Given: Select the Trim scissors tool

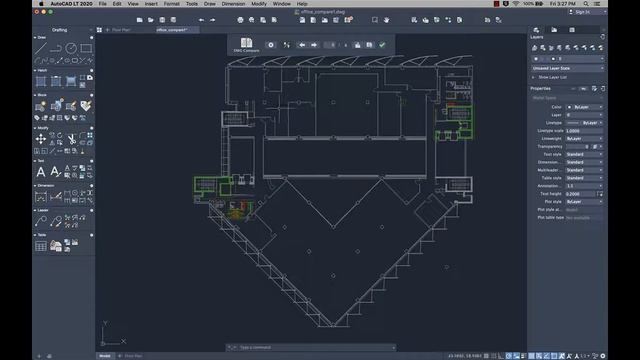Looking at the screenshot, I should coord(71,139).
